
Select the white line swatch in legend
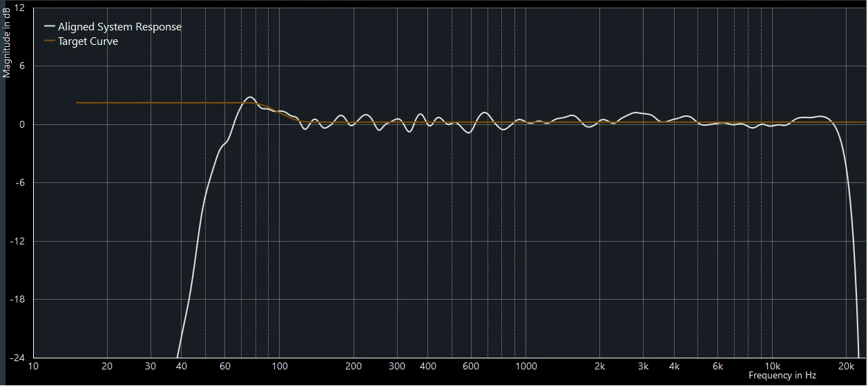(x=49, y=27)
